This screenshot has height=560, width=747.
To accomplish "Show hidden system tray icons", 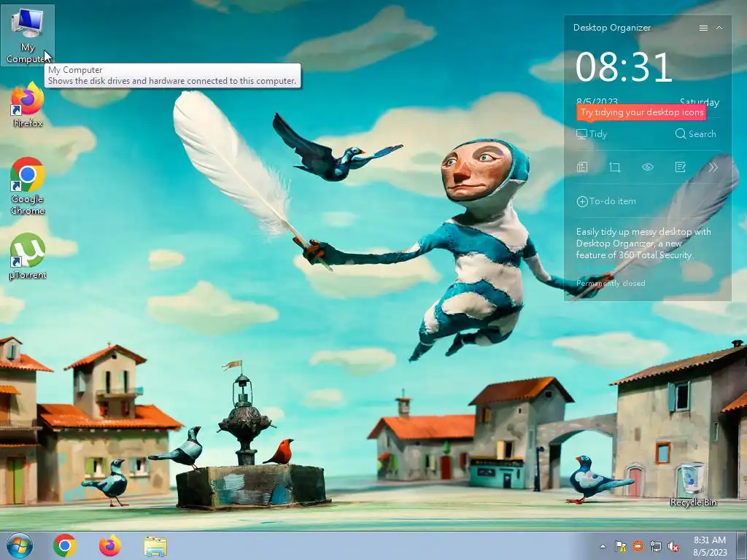I will click(x=603, y=546).
